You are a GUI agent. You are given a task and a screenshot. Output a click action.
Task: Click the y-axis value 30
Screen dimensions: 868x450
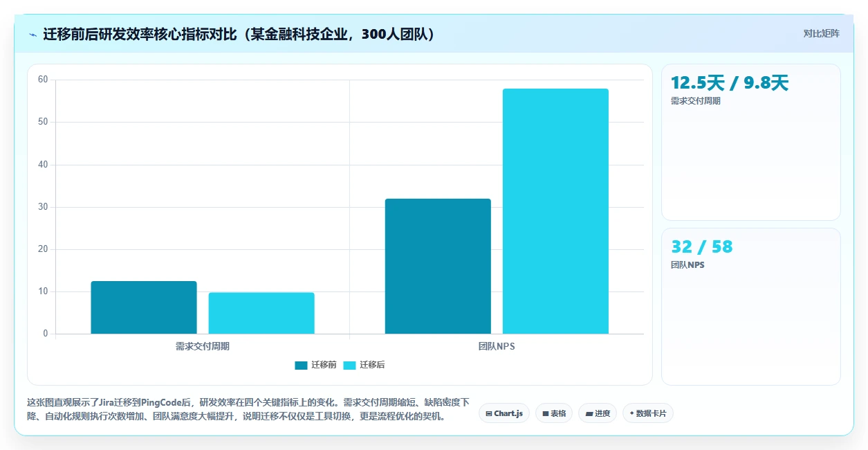click(x=43, y=207)
